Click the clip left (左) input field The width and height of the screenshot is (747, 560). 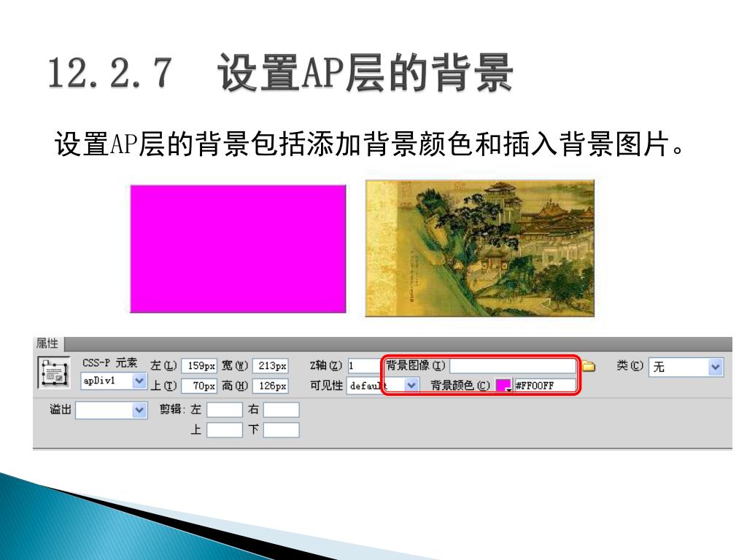[225, 410]
